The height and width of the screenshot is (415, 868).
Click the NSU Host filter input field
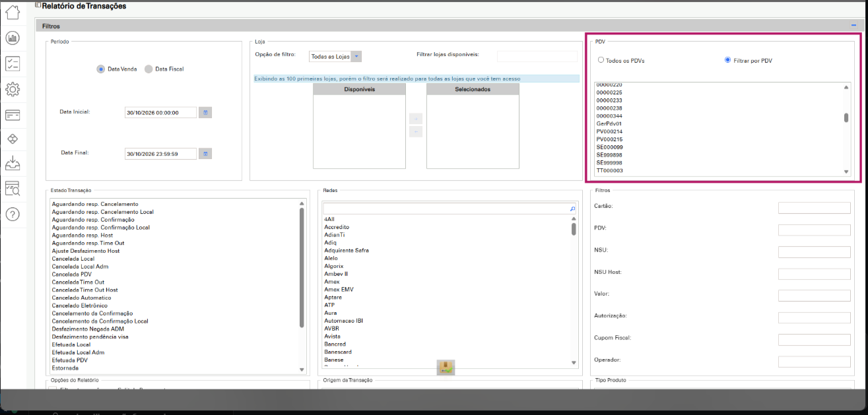tap(815, 274)
